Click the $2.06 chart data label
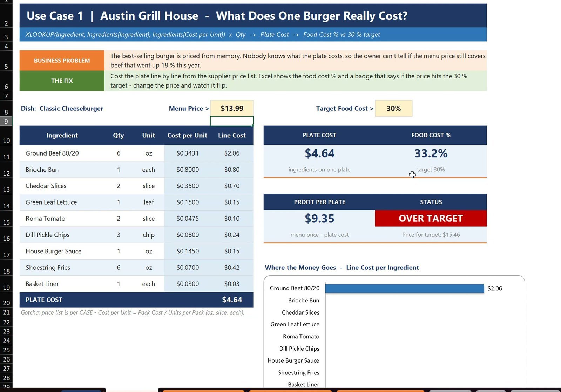This screenshot has width=561, height=392. [495, 288]
